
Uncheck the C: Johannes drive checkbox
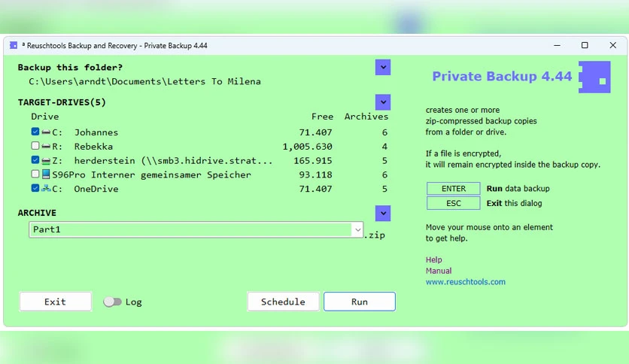click(35, 132)
